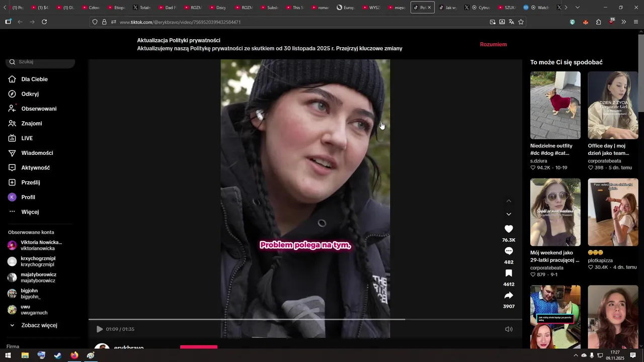Open the browser hamburger application menu

(x=636, y=22)
